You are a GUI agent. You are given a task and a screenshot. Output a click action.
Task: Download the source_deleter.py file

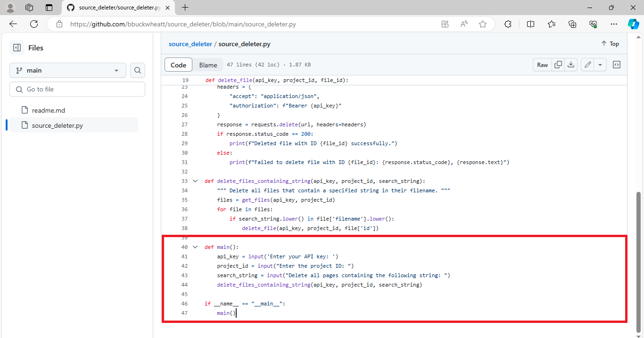tap(571, 65)
